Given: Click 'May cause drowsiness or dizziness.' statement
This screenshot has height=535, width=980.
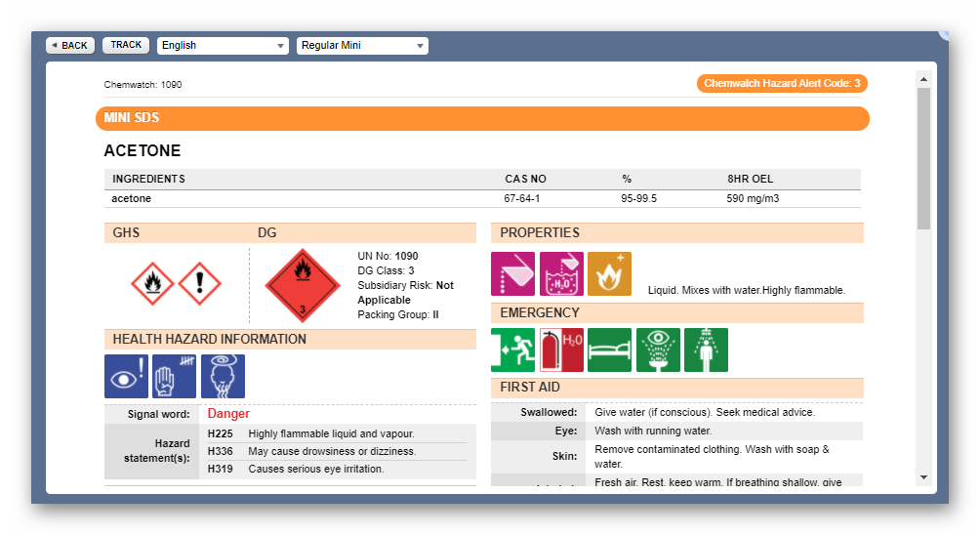Looking at the screenshot, I should (332, 451).
